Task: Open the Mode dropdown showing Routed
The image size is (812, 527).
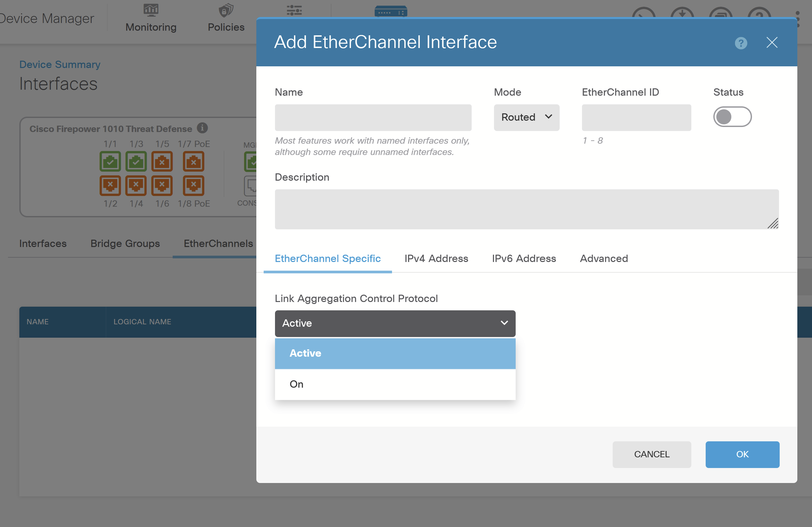Action: click(526, 117)
